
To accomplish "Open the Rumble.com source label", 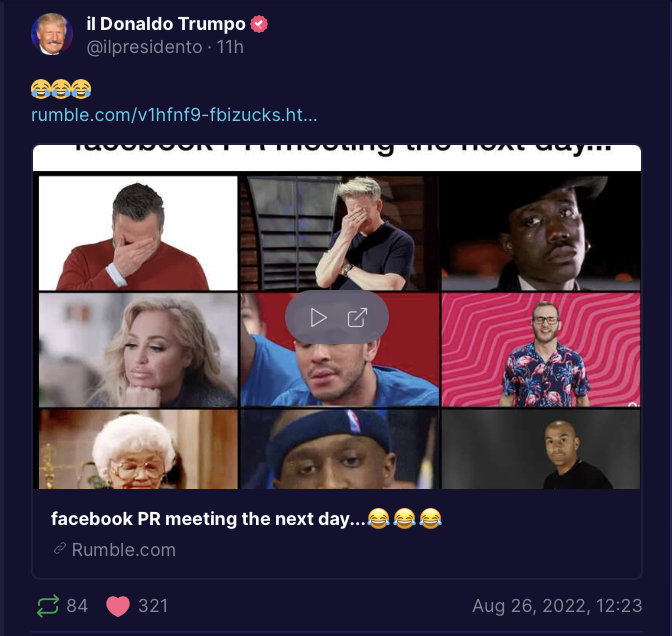I will click(123, 550).
